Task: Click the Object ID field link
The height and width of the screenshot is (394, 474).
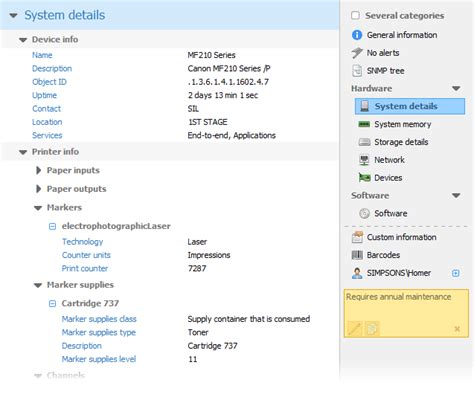Action: pyautogui.click(x=49, y=82)
